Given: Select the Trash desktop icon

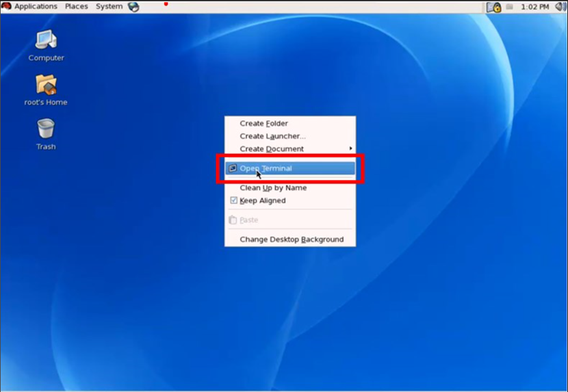Looking at the screenshot, I should [46, 128].
